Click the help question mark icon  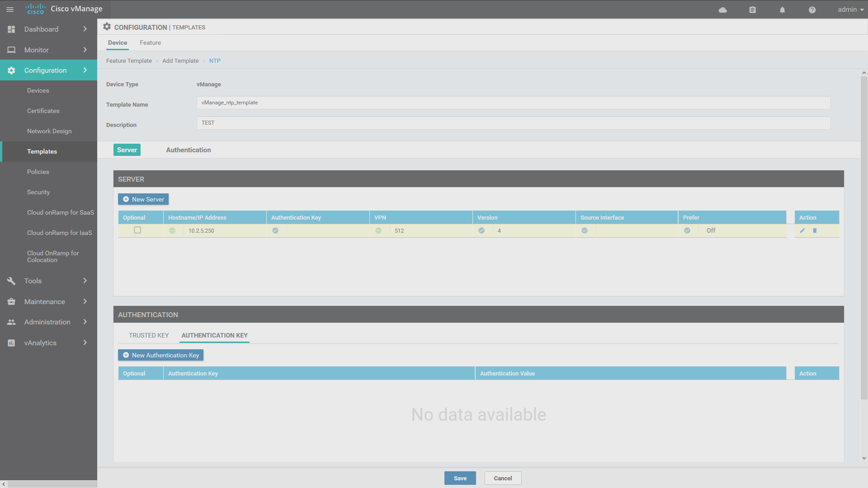tap(812, 9)
